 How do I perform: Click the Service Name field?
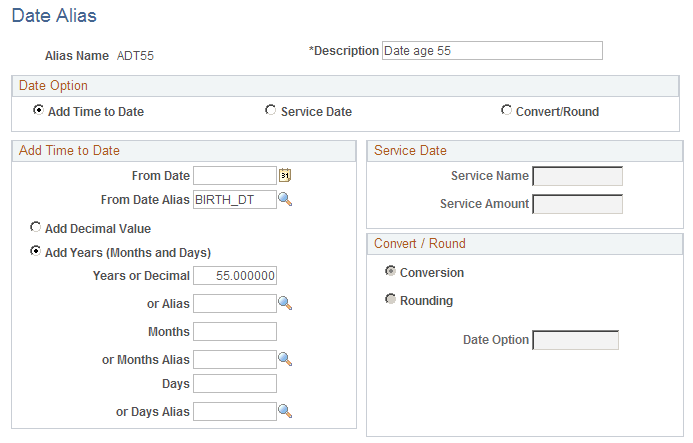click(x=577, y=176)
